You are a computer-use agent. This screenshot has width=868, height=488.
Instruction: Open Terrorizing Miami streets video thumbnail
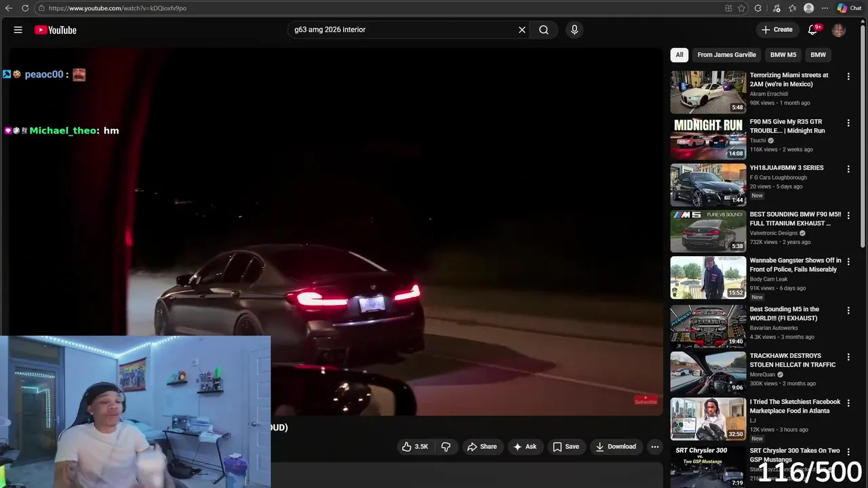[708, 92]
